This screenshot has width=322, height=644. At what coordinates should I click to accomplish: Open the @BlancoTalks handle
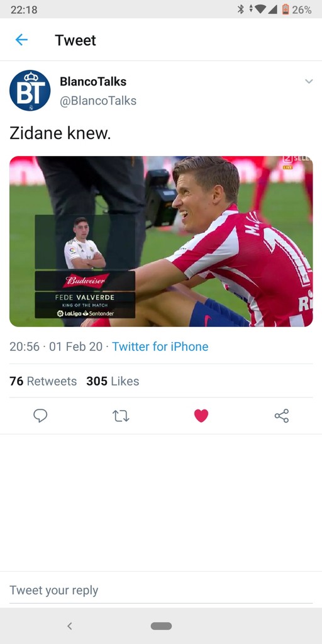pos(98,101)
